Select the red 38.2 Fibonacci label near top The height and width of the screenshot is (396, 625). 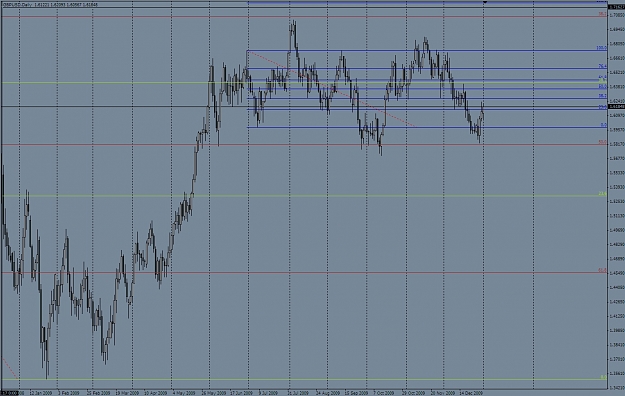coord(602,14)
